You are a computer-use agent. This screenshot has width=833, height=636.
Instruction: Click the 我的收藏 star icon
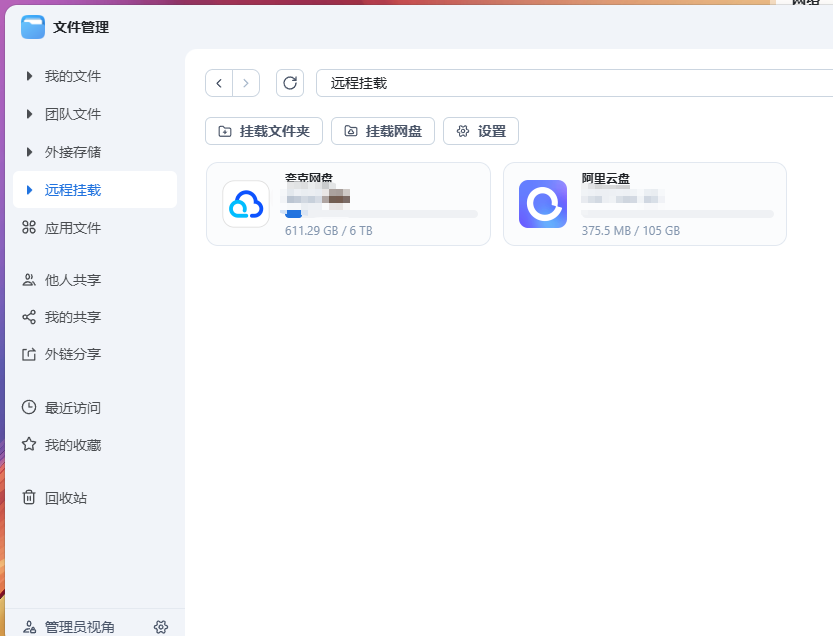coord(29,445)
